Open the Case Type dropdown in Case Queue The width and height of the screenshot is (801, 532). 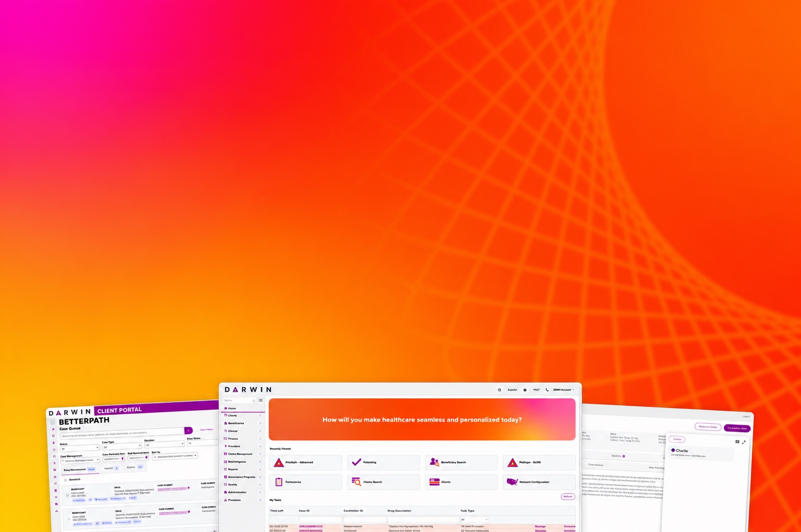click(x=122, y=446)
